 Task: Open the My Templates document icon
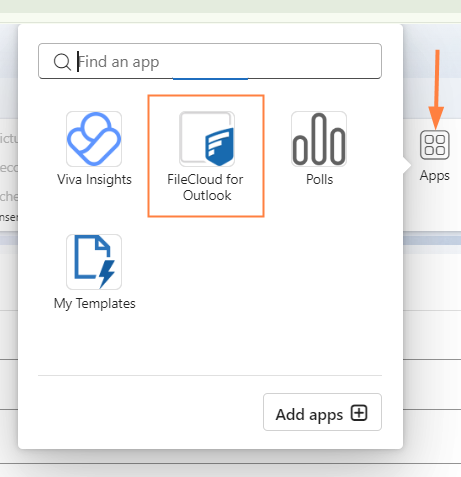(94, 262)
